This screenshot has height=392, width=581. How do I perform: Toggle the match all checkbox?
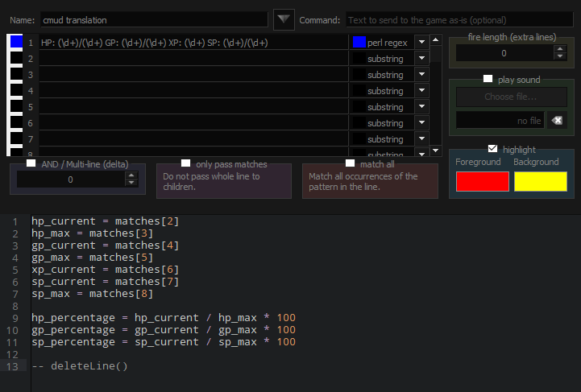350,163
